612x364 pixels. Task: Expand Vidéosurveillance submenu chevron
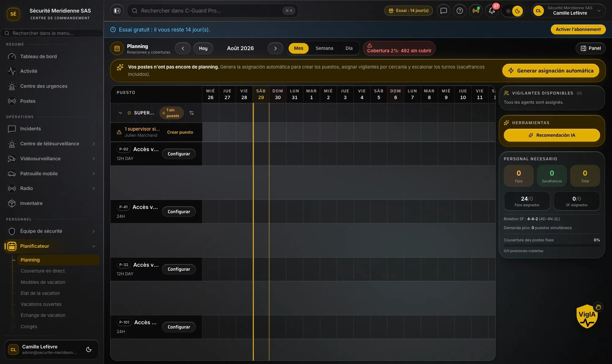point(94,158)
